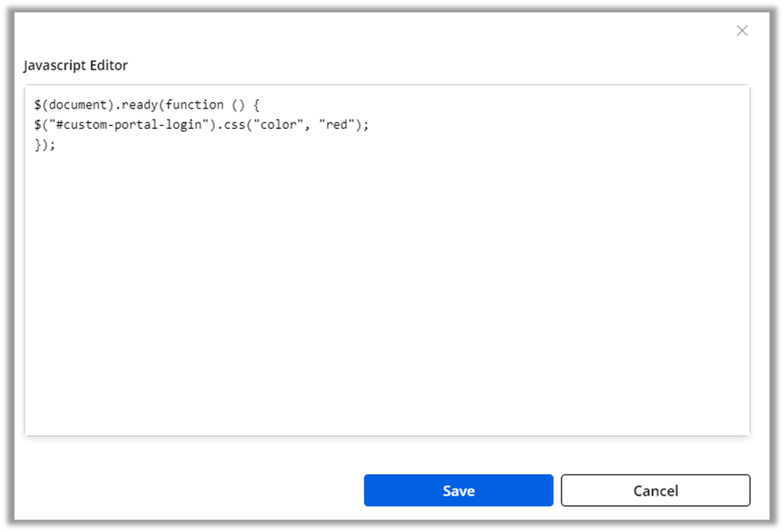
Task: Place cursor at the semicolon ending line two
Action: (x=366, y=125)
